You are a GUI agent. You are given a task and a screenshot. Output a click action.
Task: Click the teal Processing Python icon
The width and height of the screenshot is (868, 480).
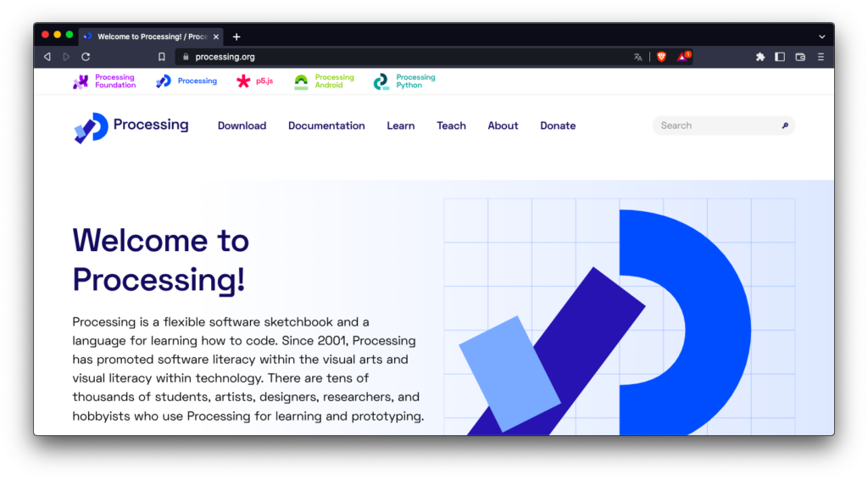click(x=381, y=82)
